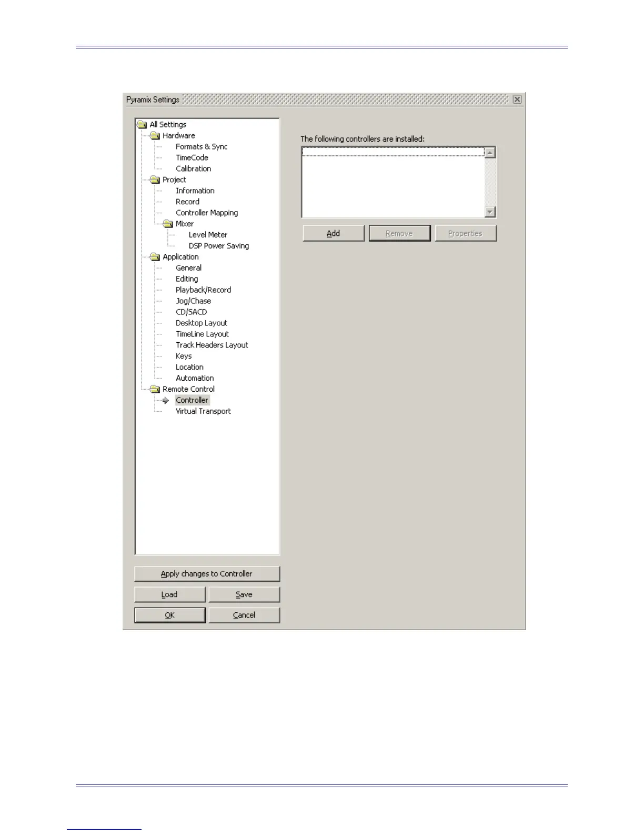
Task: Open Playback/Record settings
Action: [203, 291]
